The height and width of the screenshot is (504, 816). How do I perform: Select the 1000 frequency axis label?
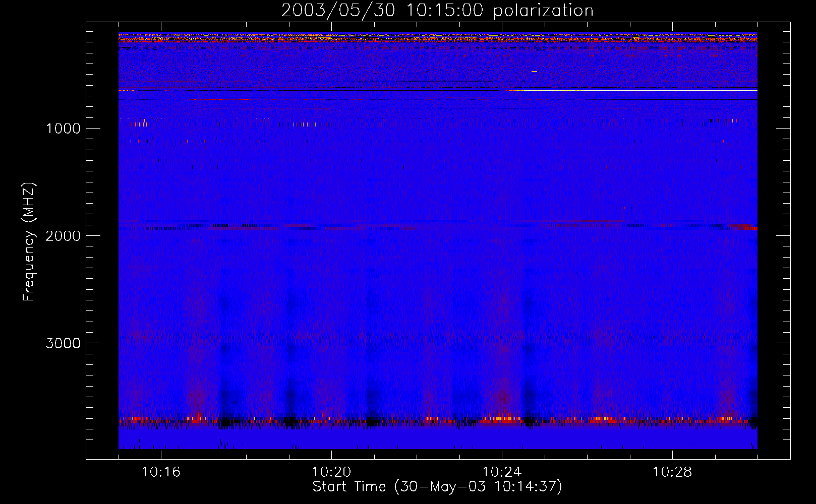coord(64,129)
